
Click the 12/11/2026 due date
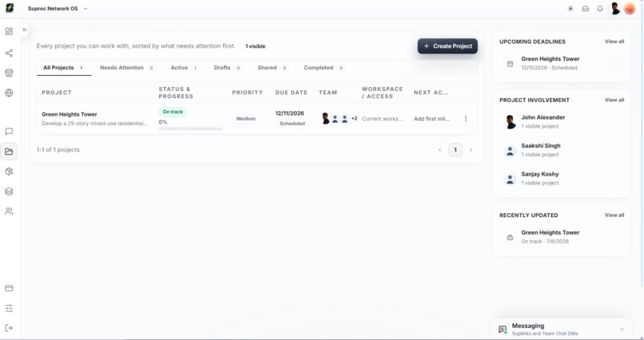(x=289, y=113)
